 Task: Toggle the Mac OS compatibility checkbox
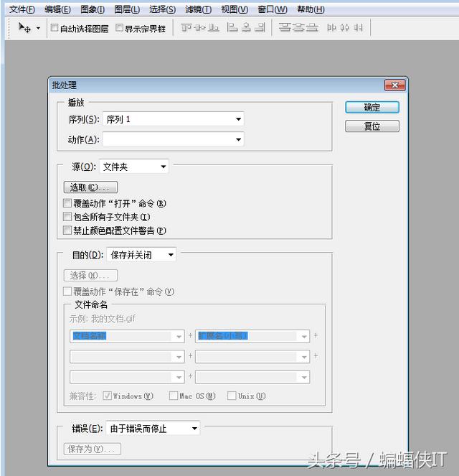pyautogui.click(x=174, y=396)
